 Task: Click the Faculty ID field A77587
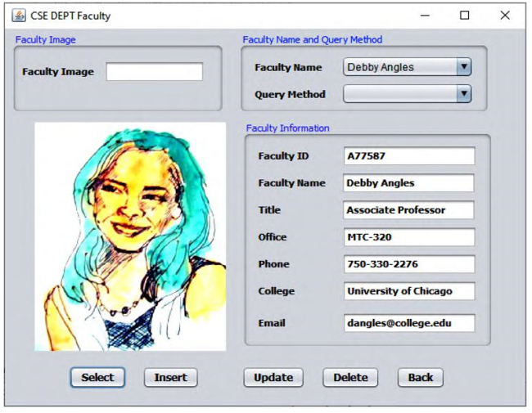(409, 156)
